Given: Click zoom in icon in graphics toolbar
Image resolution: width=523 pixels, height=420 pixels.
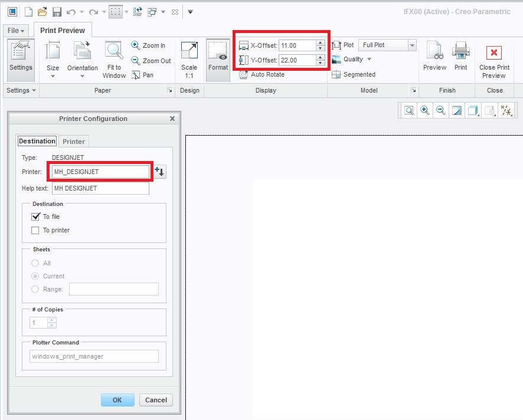Looking at the screenshot, I should tap(424, 110).
